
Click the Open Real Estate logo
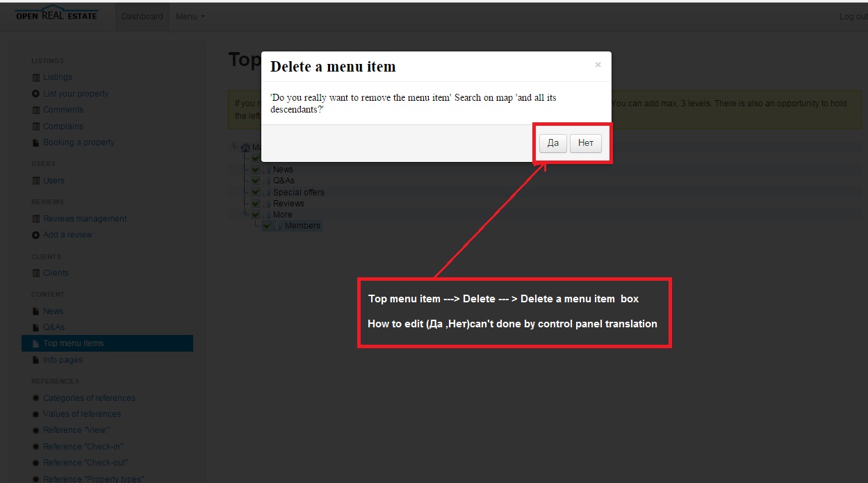(56, 13)
